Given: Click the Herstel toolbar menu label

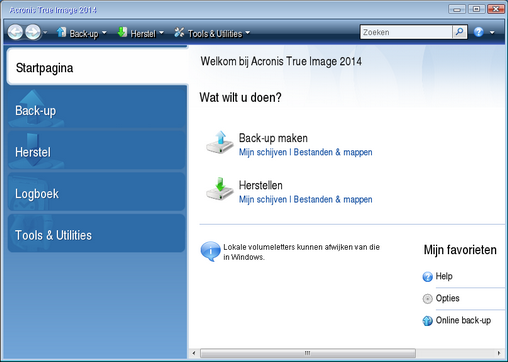Looking at the screenshot, I should [143, 33].
